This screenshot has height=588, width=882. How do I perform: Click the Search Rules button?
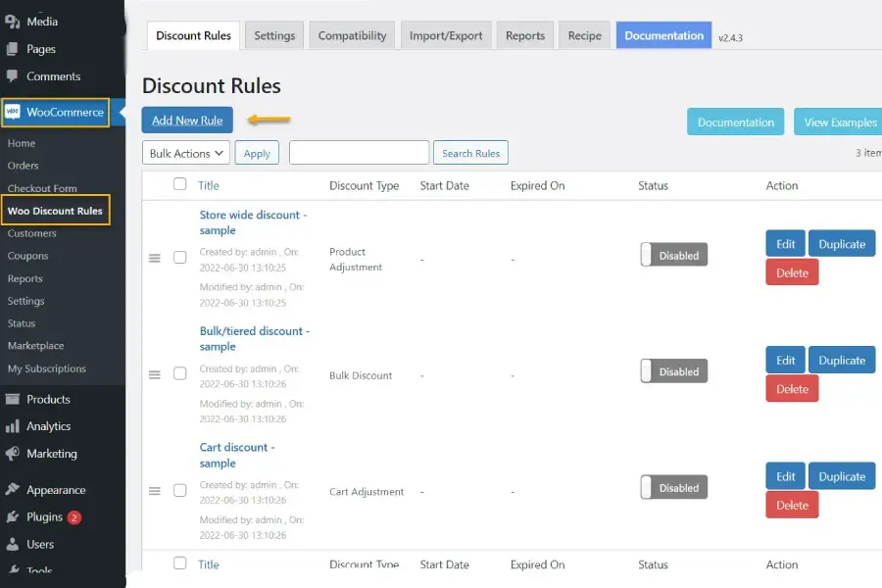(470, 153)
